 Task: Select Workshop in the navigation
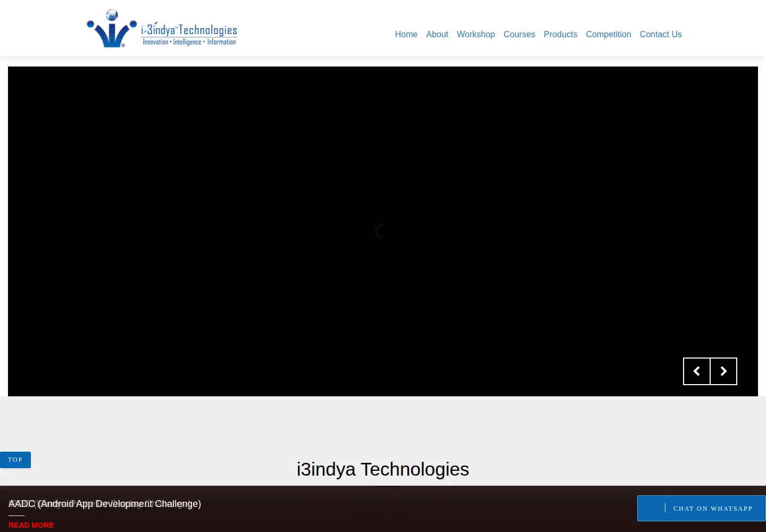(x=476, y=34)
